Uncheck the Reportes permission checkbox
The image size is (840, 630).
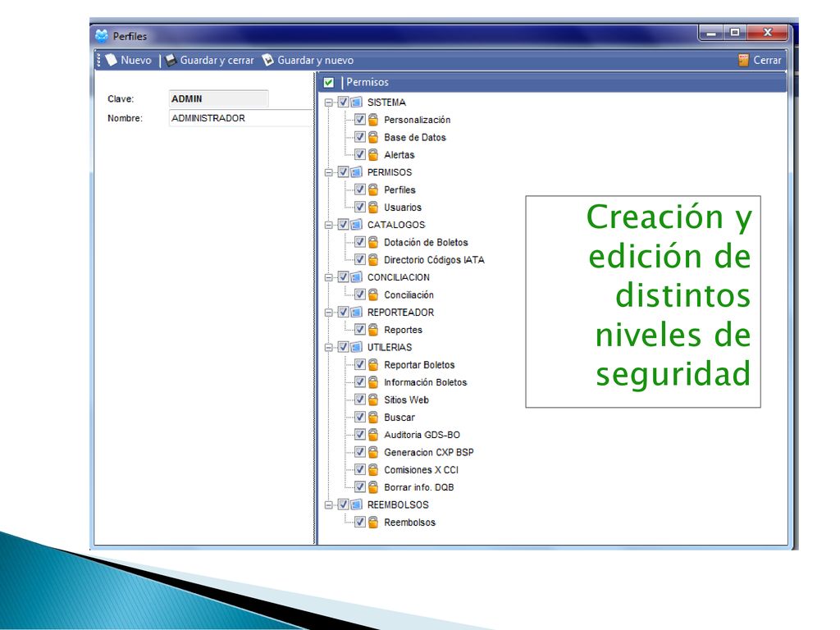coord(360,330)
